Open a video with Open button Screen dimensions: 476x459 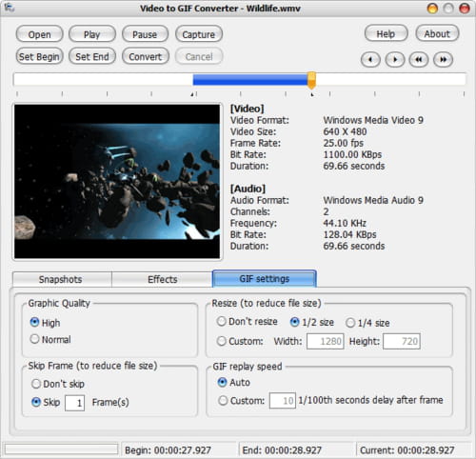(x=39, y=34)
